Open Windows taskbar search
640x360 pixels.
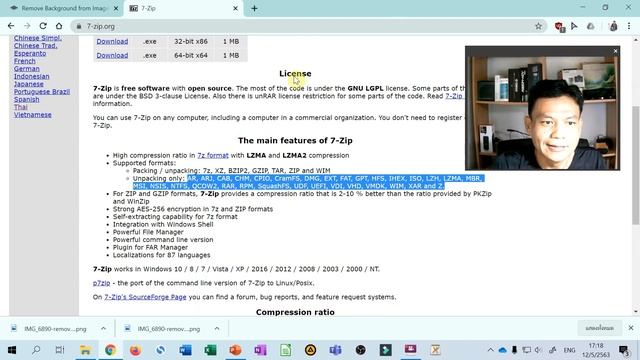[36, 350]
